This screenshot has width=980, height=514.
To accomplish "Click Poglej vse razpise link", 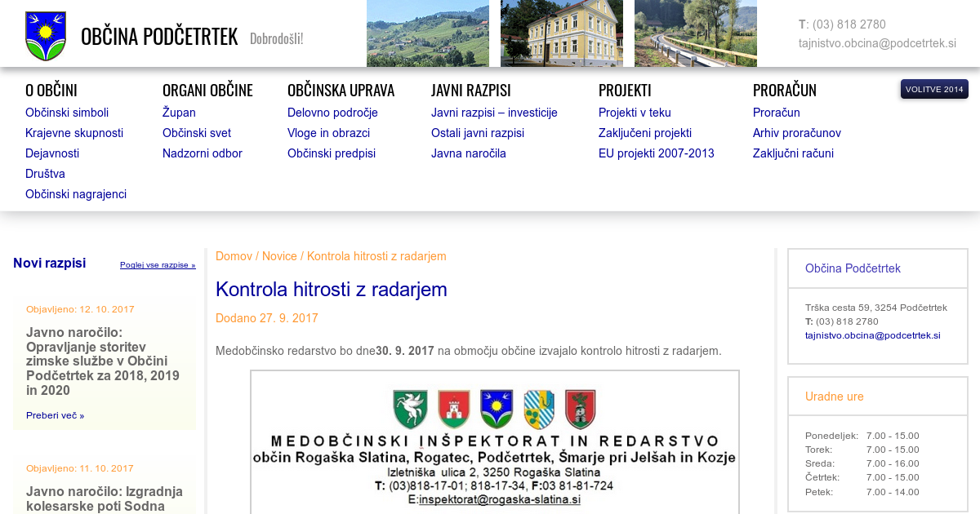I will [158, 265].
